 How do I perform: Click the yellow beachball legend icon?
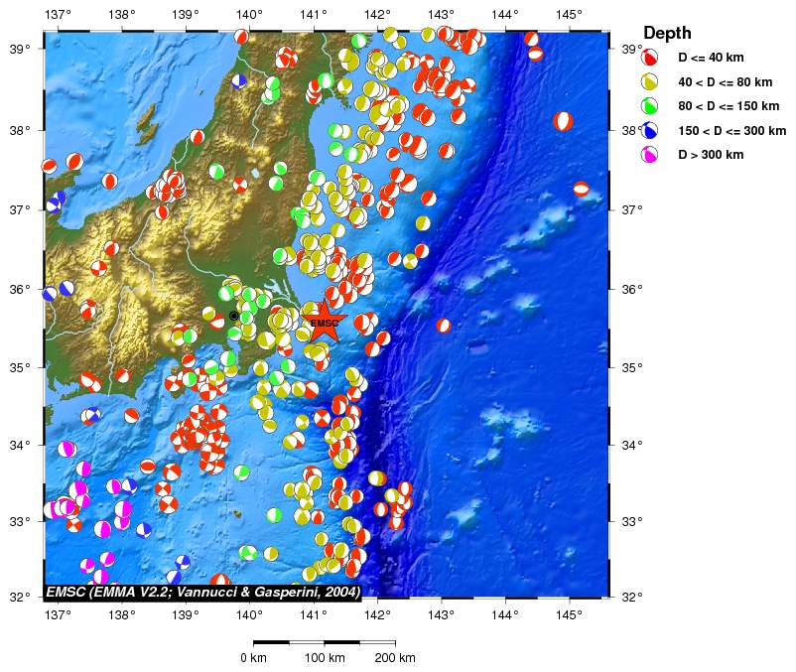click(x=651, y=82)
